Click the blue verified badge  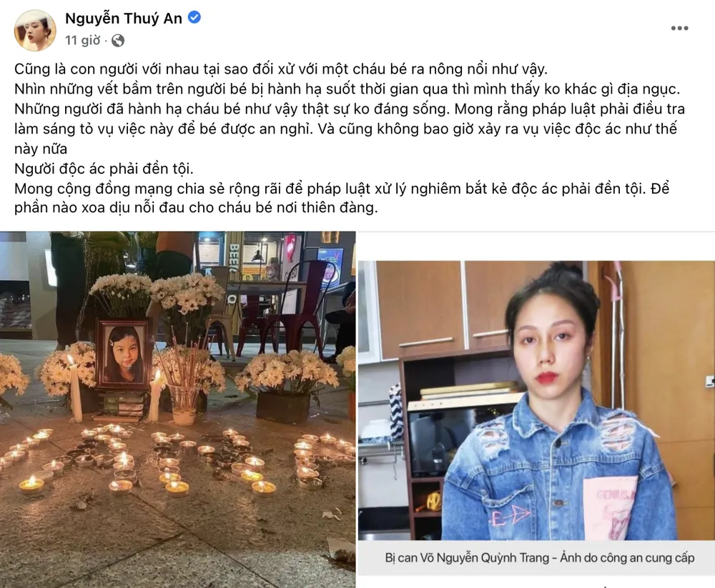coord(194,18)
